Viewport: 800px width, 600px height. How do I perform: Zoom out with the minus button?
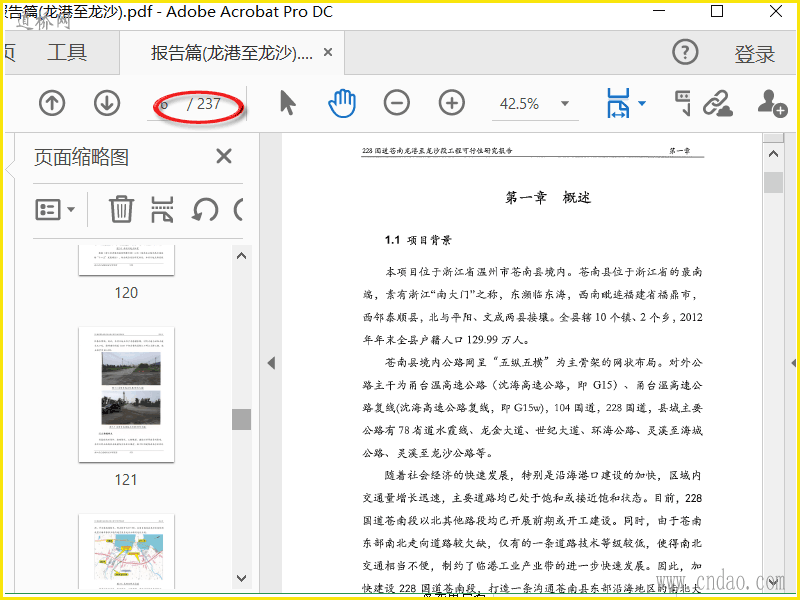click(x=396, y=104)
